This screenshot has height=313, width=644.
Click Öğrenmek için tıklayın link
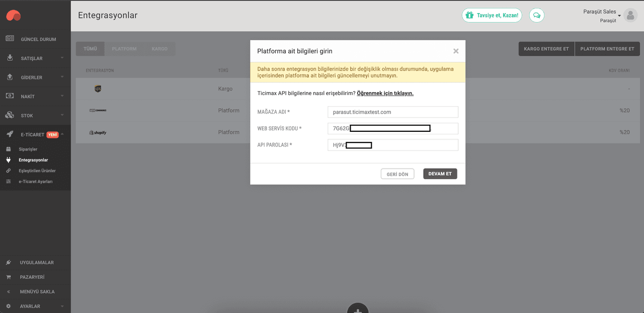tap(385, 94)
